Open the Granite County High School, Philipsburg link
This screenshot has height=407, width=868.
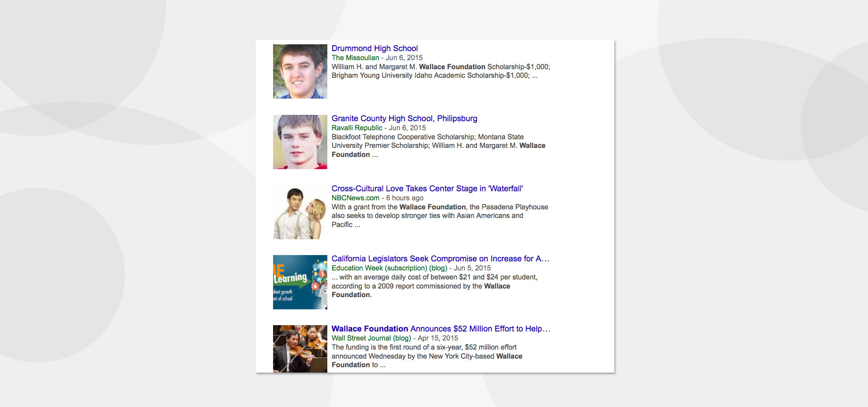click(x=404, y=118)
